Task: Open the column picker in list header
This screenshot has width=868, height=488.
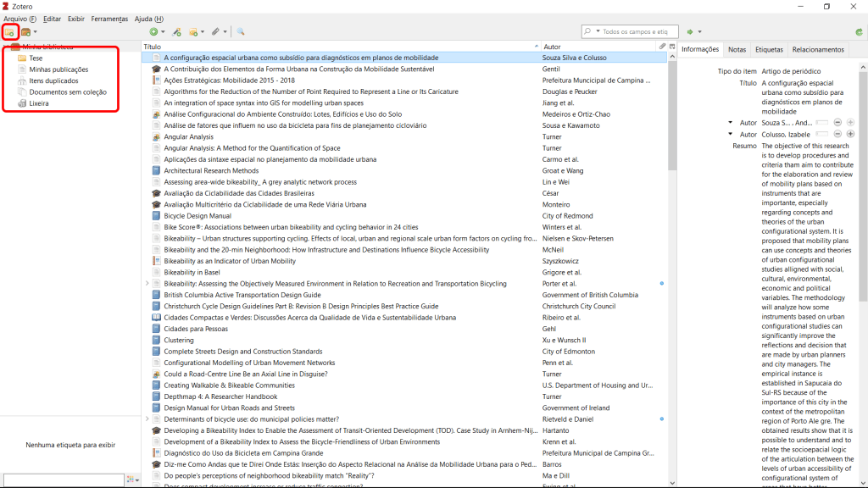Action: pyautogui.click(x=672, y=47)
